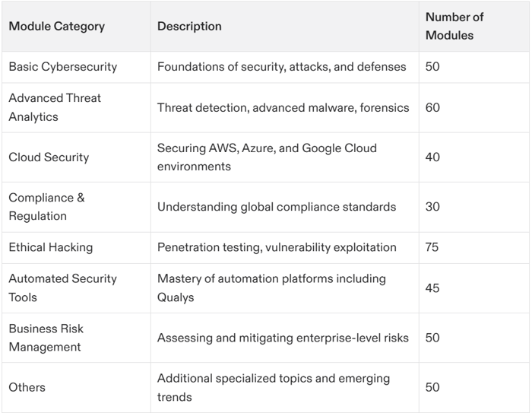Click the Number of Modules column header
Image resolution: width=532 pixels, height=413 pixels.
point(454,27)
